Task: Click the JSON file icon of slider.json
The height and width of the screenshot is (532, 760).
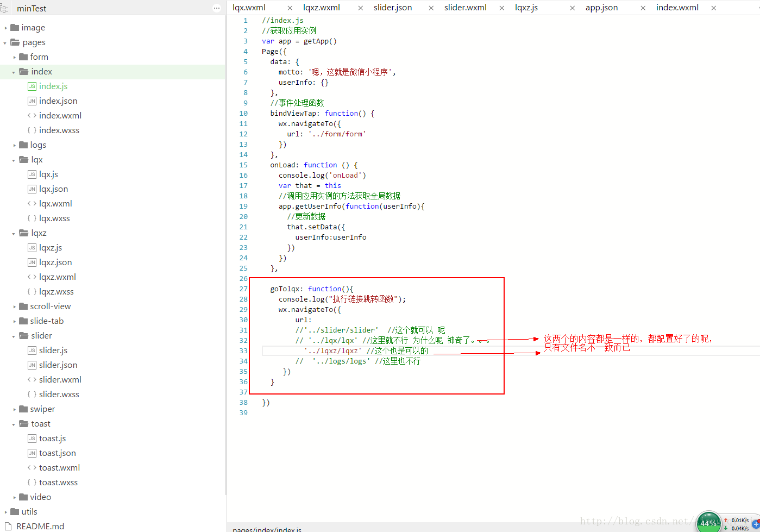Action: coord(32,365)
